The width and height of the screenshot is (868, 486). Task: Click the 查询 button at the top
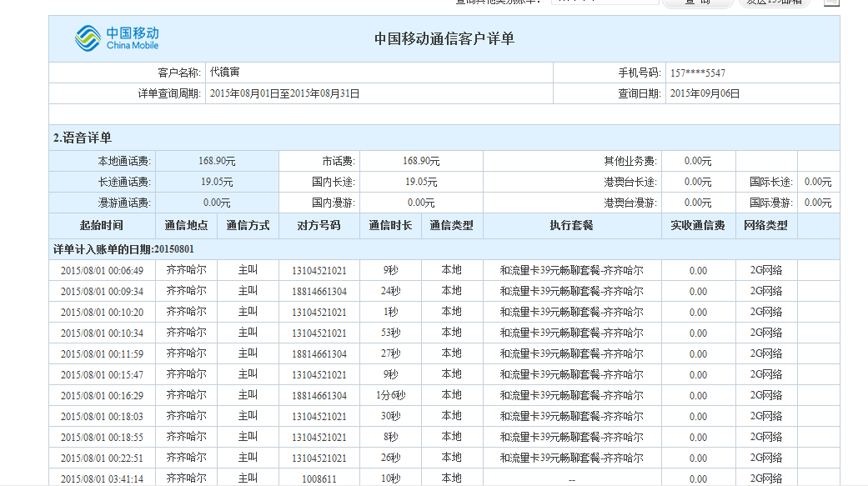pyautogui.click(x=698, y=3)
